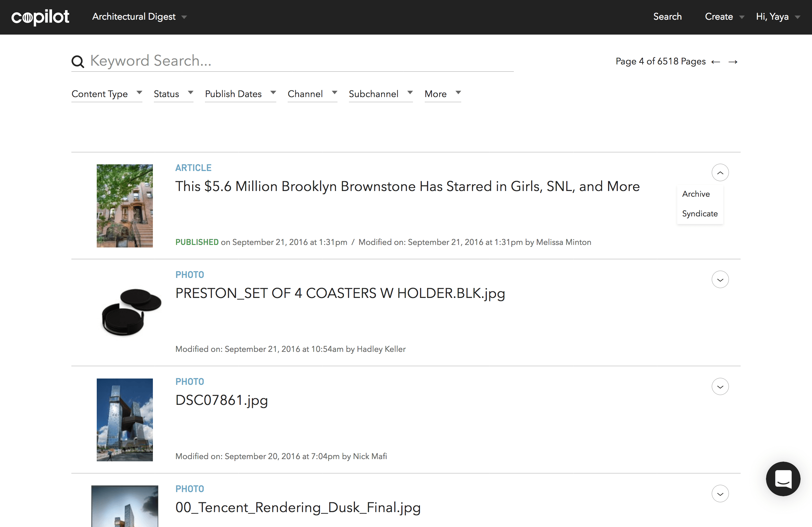This screenshot has width=812, height=527.
Task: Open the Brooklyn Brownstone article title
Action: tap(407, 186)
